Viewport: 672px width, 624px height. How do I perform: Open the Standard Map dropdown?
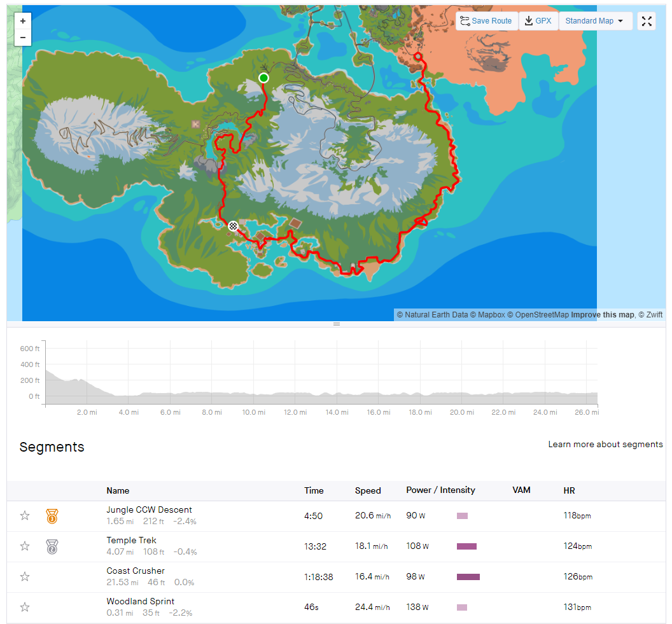click(595, 21)
